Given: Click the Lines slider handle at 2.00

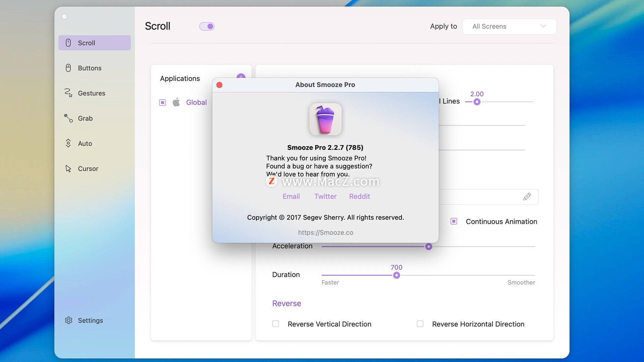Looking at the screenshot, I should (477, 102).
